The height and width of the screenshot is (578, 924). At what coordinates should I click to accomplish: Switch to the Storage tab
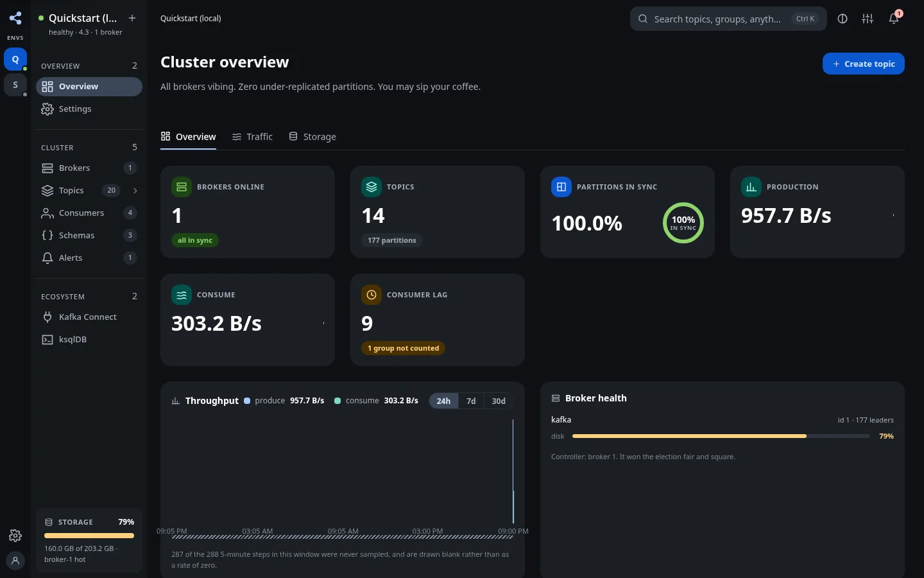coord(312,137)
